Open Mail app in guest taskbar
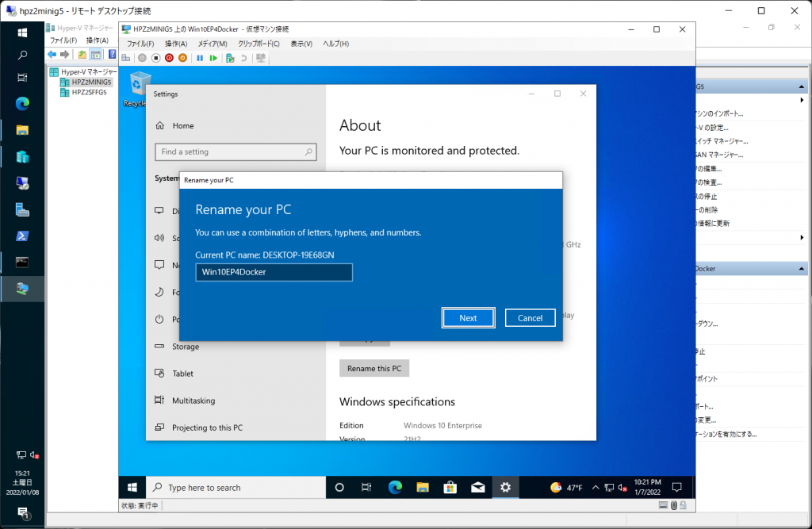 [x=478, y=488]
